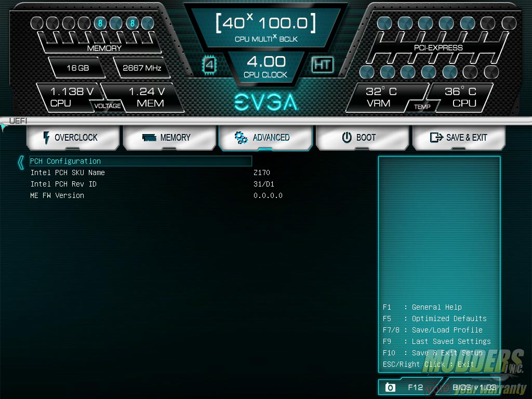
Task: Click the F5 Optimized Defaults hint
Action: tap(435, 318)
